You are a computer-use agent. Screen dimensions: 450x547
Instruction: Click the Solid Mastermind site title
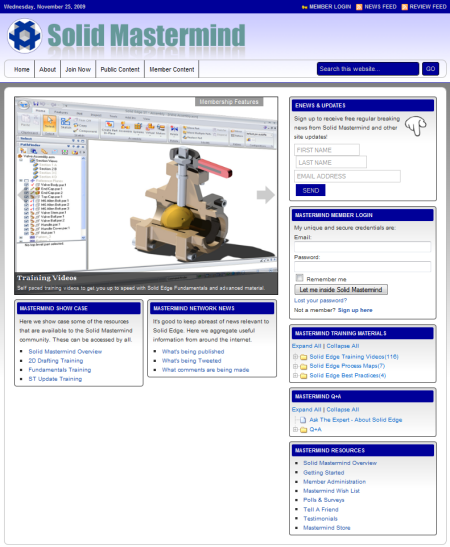(146, 35)
